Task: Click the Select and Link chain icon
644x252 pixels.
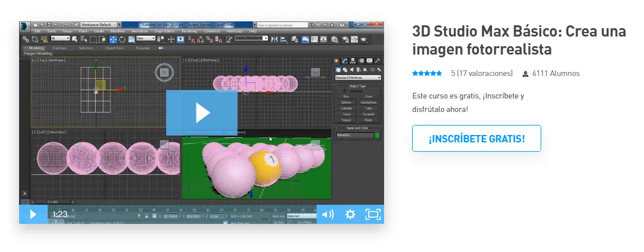Action: pos(25,39)
